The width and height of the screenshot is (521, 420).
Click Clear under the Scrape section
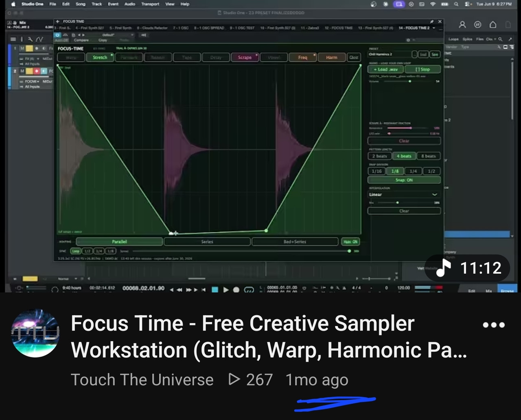[404, 141]
